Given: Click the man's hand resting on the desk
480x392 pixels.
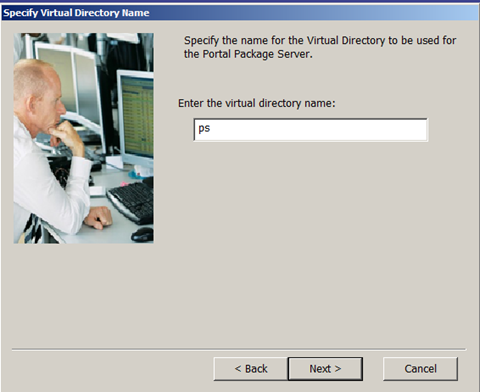Looking at the screenshot, I should (x=98, y=217).
